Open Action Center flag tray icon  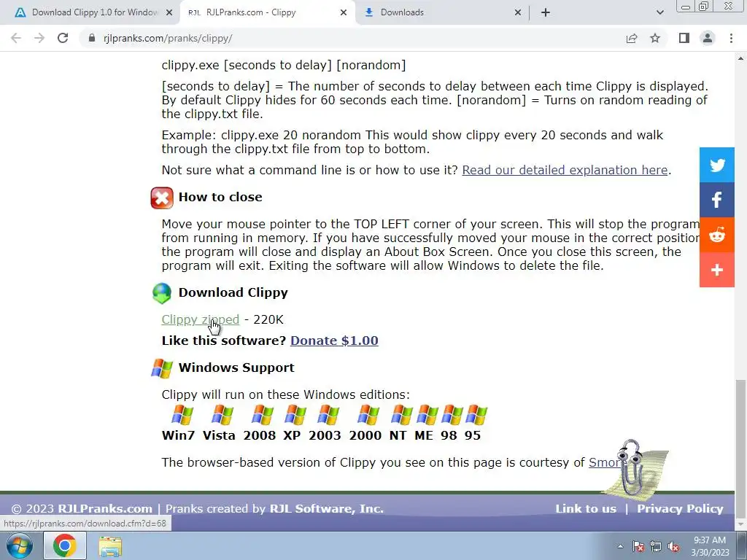click(638, 547)
